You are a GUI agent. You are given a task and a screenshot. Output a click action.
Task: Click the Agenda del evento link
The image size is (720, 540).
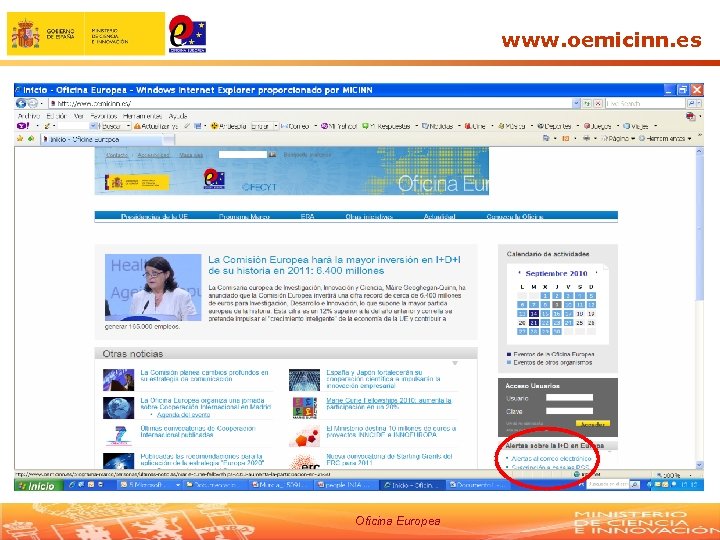183,415
